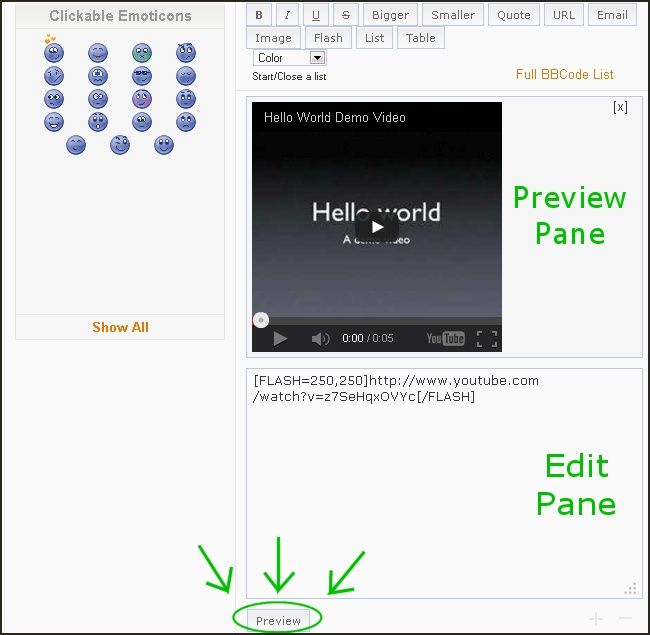Shrink edit pane with the minus icon
650x635 pixels.
[x=625, y=619]
